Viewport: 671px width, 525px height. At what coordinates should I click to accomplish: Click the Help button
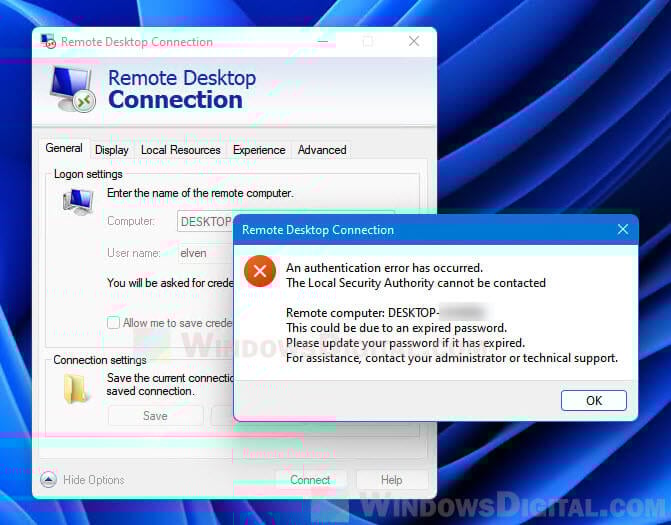tap(392, 480)
